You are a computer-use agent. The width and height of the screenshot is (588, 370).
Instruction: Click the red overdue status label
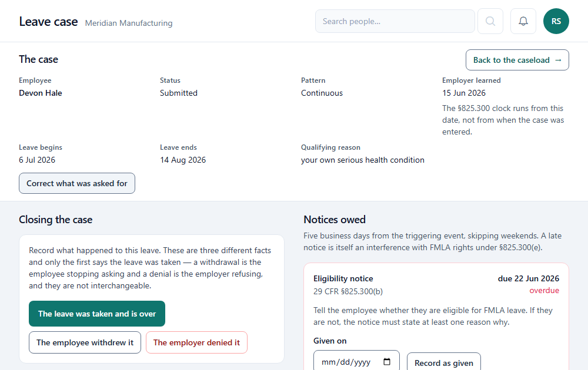(544, 290)
